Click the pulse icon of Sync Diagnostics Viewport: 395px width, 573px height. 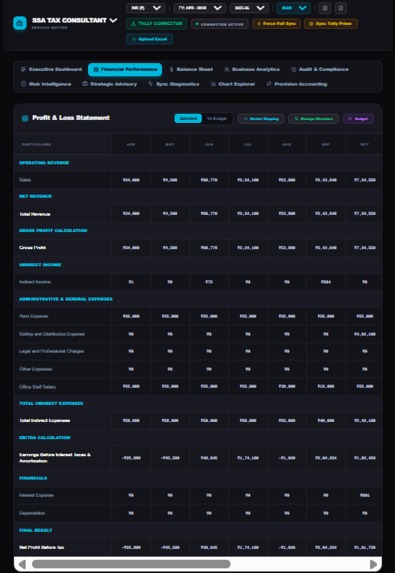point(150,84)
